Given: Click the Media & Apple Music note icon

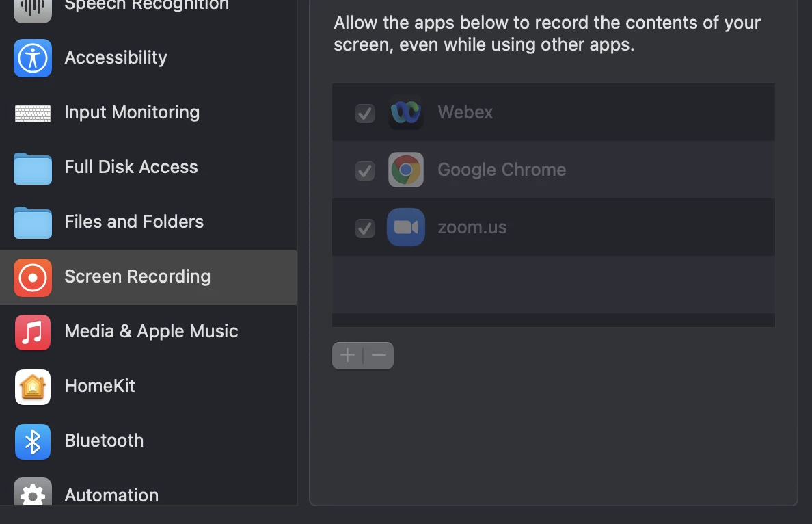Looking at the screenshot, I should 33,332.
